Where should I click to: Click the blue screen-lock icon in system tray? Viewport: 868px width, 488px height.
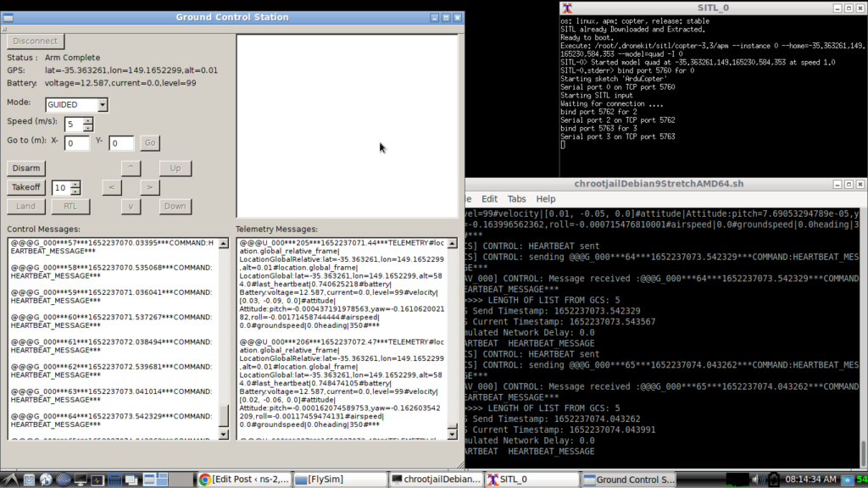(847, 479)
